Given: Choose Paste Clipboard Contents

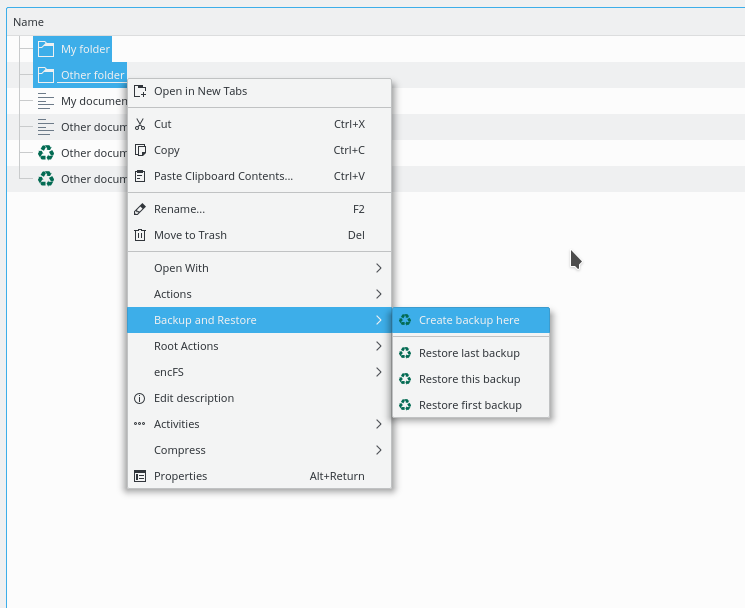Looking at the screenshot, I should (x=259, y=176).
